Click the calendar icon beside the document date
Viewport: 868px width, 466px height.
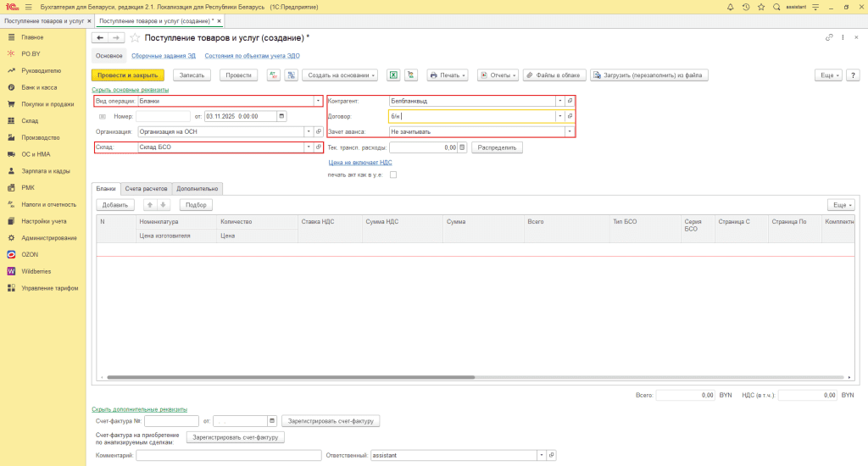[281, 116]
